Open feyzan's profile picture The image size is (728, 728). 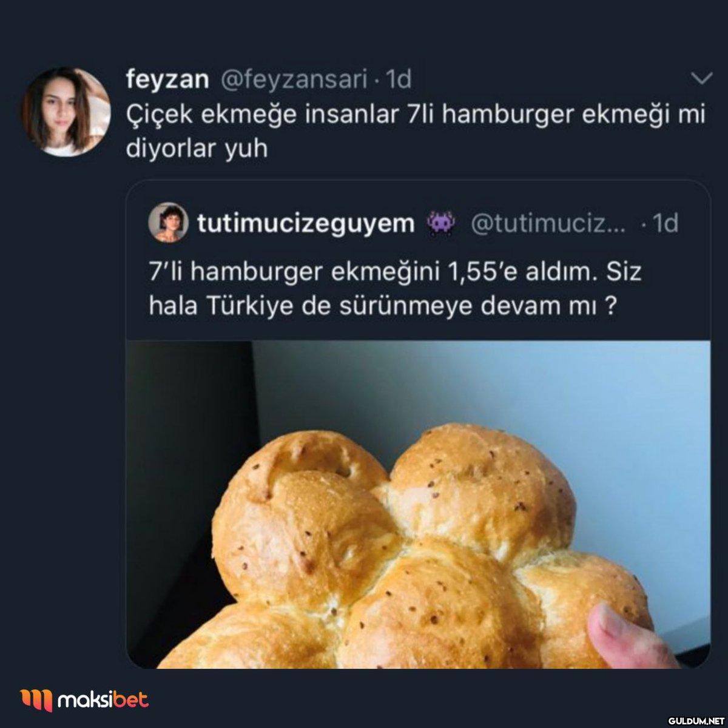pyautogui.click(x=66, y=112)
